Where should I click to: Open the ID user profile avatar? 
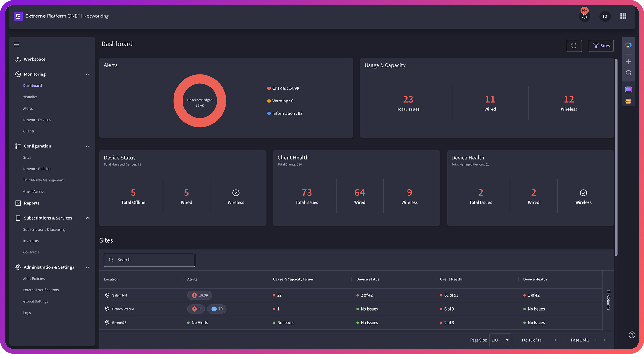pyautogui.click(x=605, y=16)
